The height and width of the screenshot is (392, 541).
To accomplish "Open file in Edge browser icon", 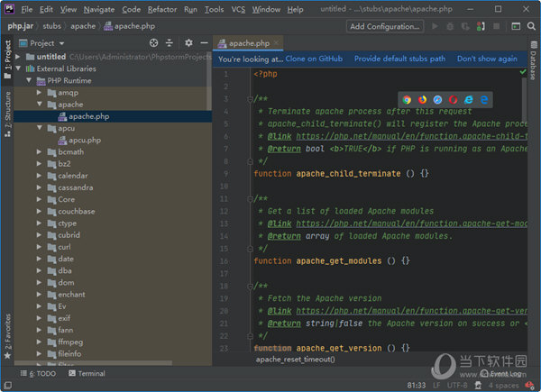I will click(484, 100).
